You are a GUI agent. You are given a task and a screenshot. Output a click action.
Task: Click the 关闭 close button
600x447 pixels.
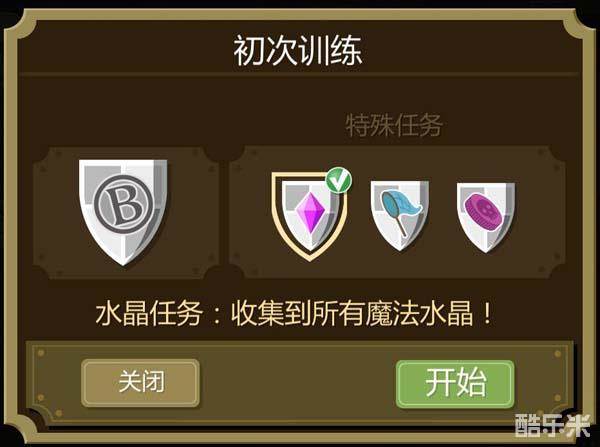(x=140, y=382)
